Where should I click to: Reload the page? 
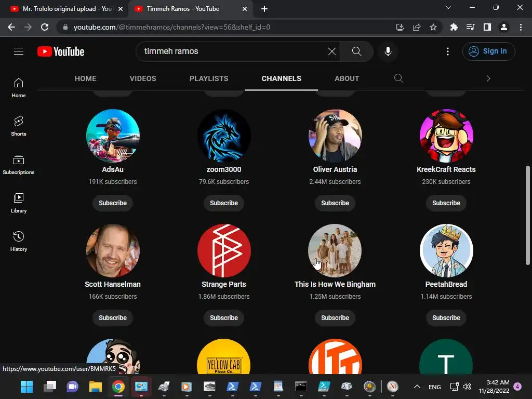45,27
